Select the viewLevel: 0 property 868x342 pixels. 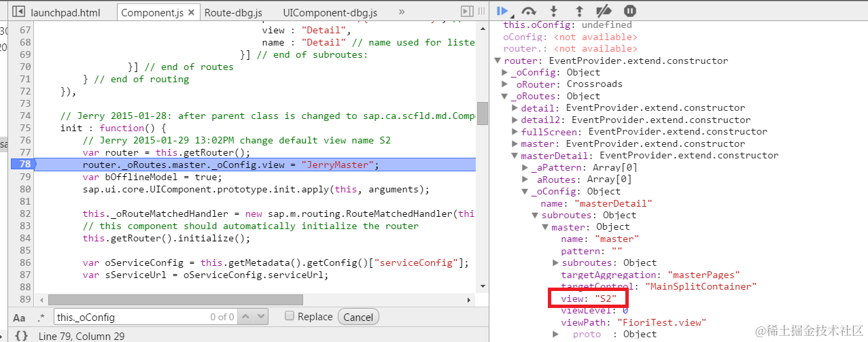click(x=595, y=310)
